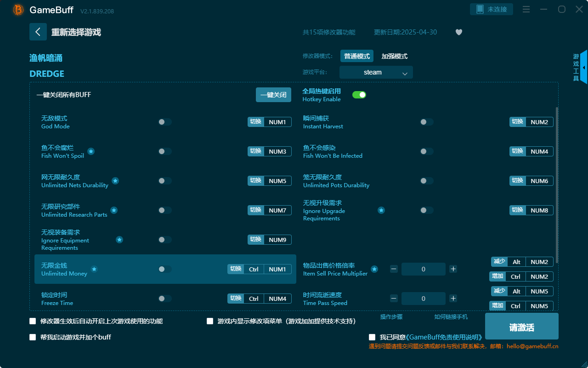Image resolution: width=588 pixels, height=368 pixels.
Task: Toggle the God Mode switch
Action: click(x=164, y=121)
